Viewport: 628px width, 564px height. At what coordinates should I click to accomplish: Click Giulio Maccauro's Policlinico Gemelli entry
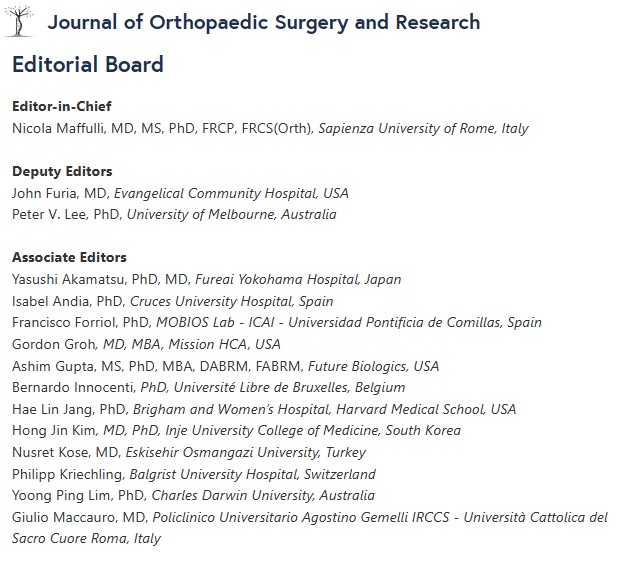[310, 528]
